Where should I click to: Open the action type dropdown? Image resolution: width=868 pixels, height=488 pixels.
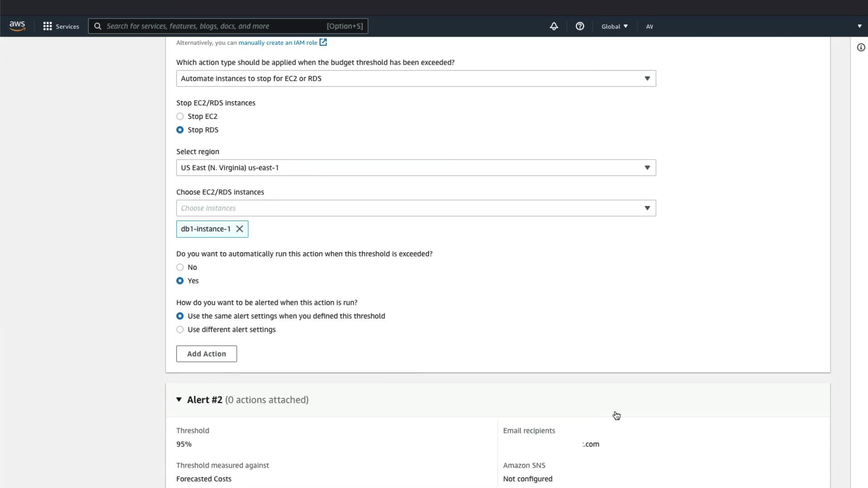[416, 79]
